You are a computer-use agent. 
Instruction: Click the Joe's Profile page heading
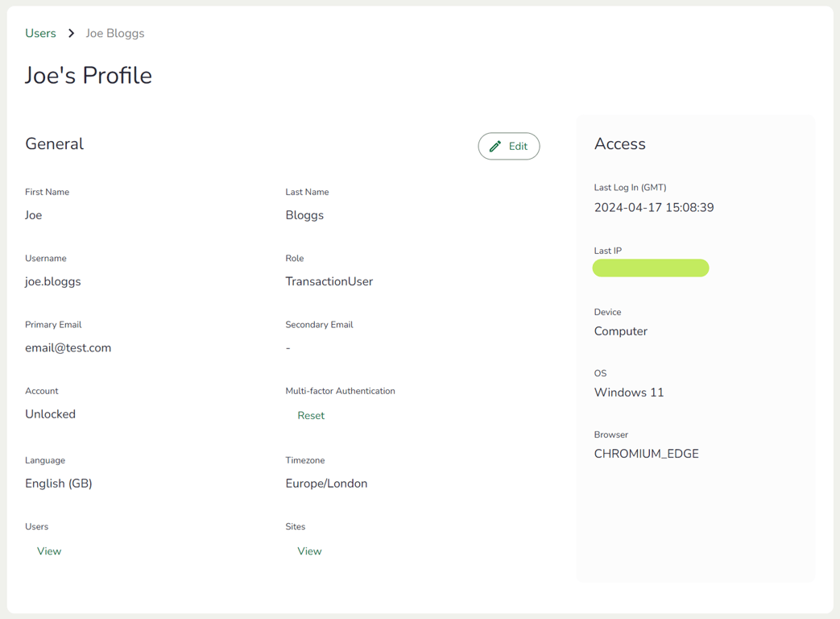click(x=89, y=76)
